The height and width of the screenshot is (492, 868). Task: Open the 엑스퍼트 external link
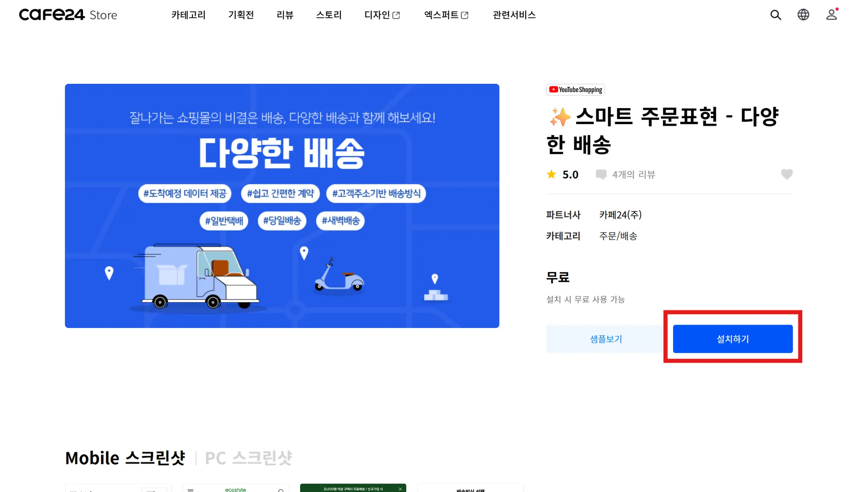446,15
